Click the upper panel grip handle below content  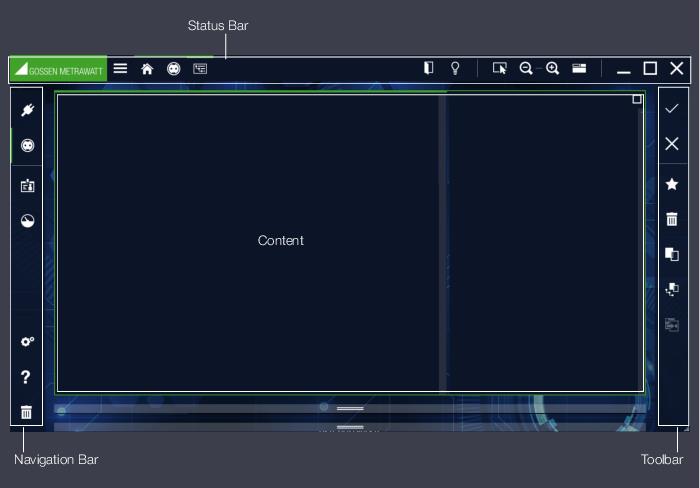(x=350, y=409)
